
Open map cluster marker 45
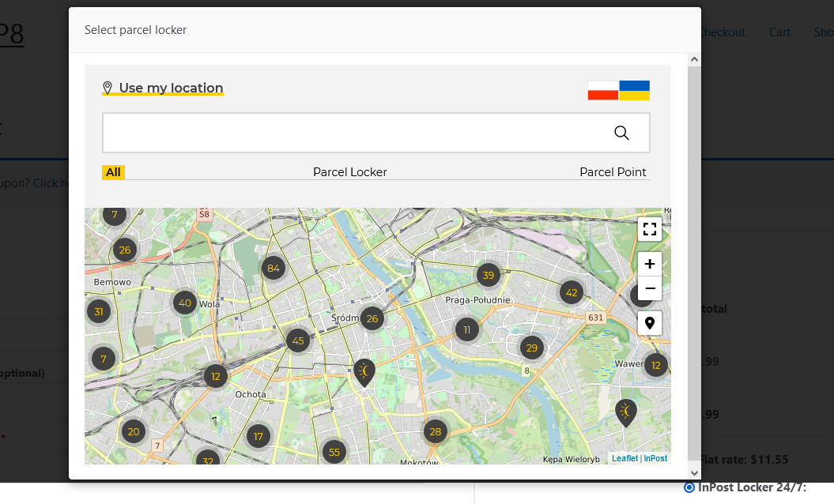coord(298,340)
